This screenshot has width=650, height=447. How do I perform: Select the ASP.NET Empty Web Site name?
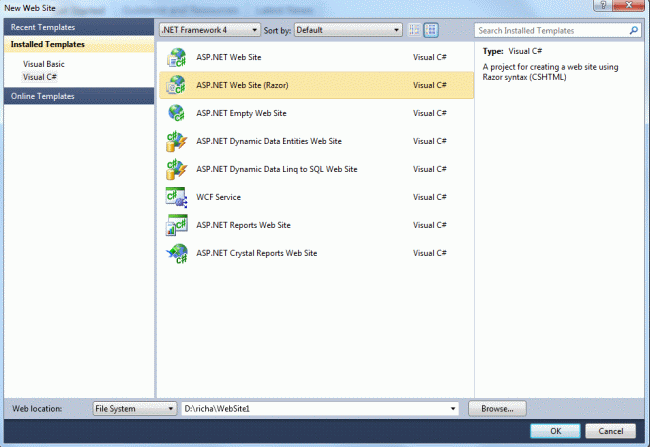point(241,113)
